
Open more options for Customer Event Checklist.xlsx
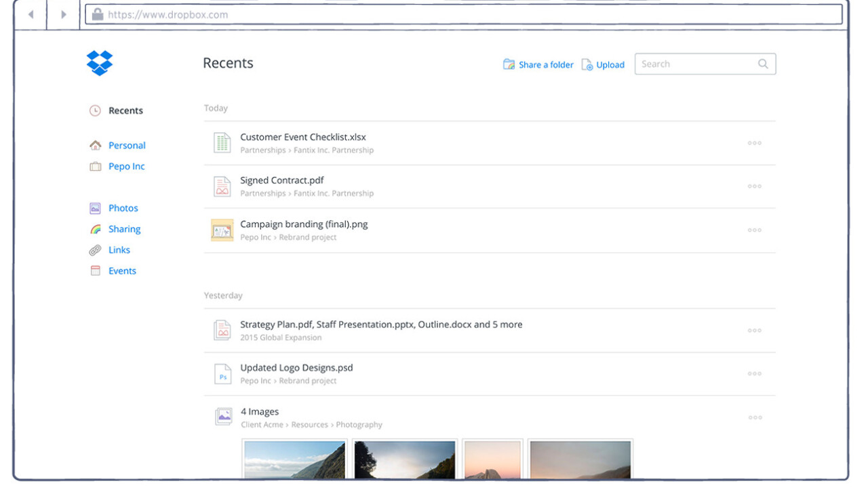(754, 143)
